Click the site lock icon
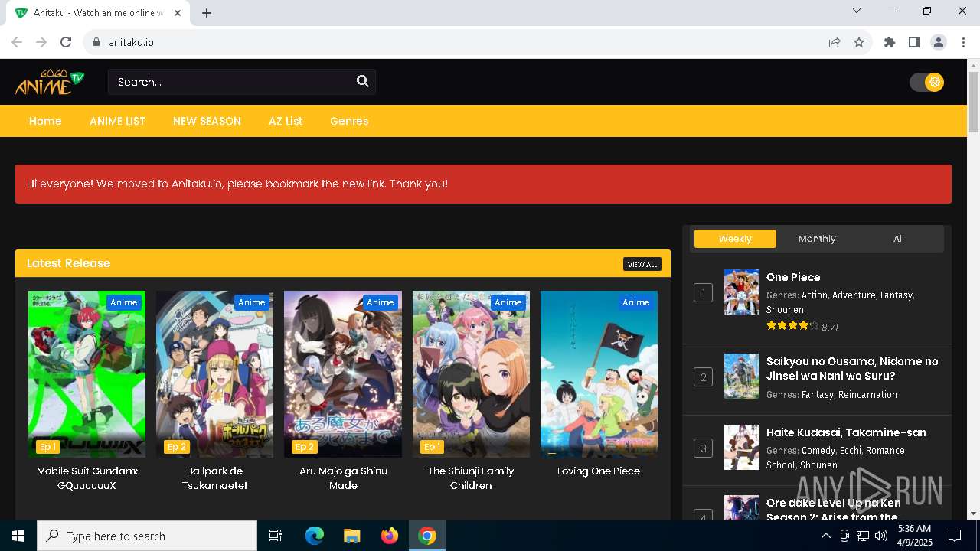 [96, 42]
